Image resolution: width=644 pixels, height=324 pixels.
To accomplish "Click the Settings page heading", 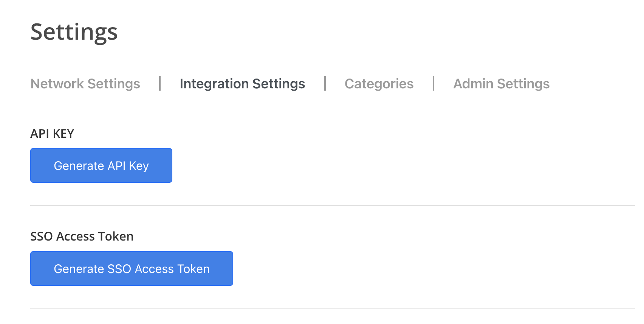I will pos(74,32).
